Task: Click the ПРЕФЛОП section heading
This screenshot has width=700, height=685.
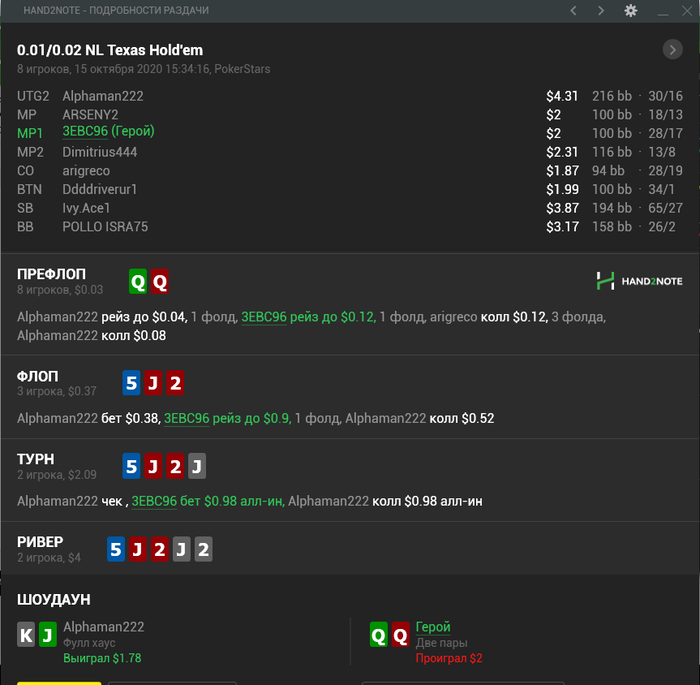Action: pos(51,274)
